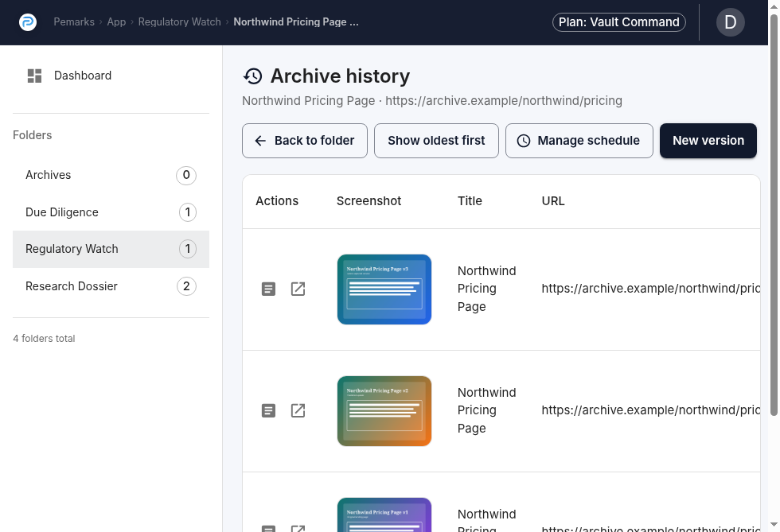Screen dimensions: 780x532
Task: Click the URL column header
Action: tap(553, 201)
